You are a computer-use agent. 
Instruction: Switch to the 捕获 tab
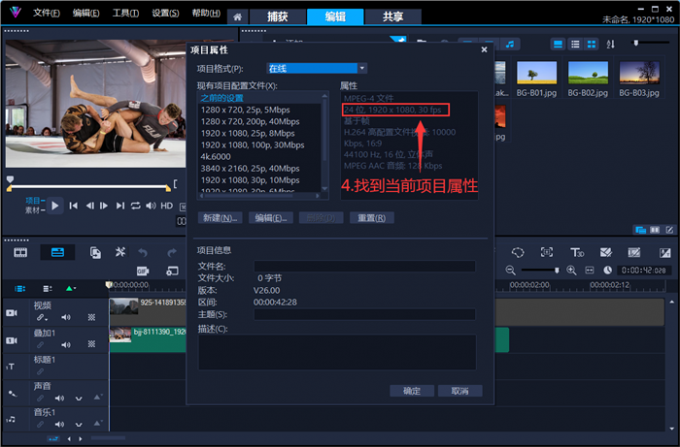coord(278,16)
